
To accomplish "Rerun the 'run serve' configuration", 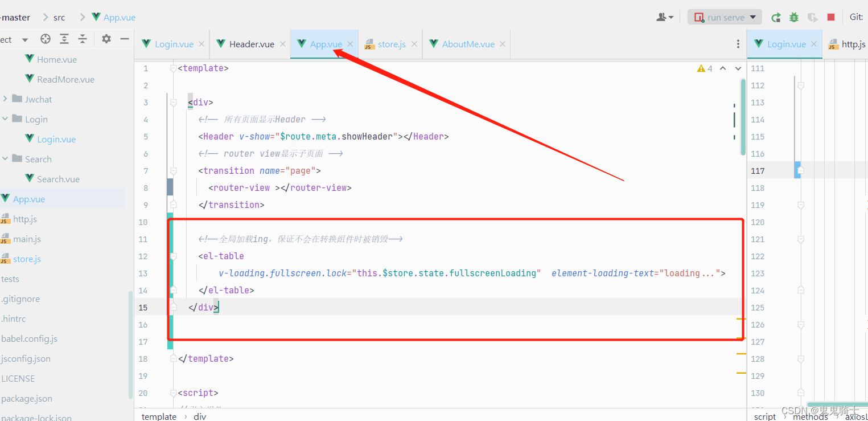I will 776,17.
